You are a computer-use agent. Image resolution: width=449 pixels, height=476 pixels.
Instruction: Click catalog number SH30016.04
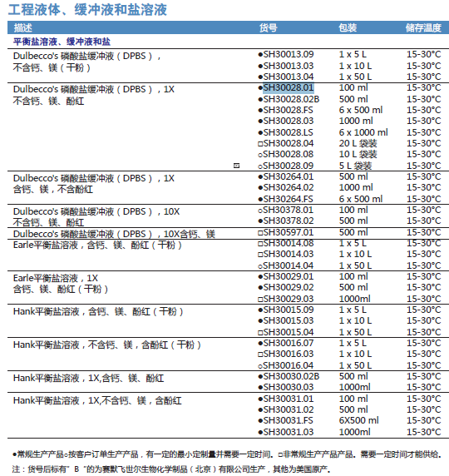pos(289,365)
